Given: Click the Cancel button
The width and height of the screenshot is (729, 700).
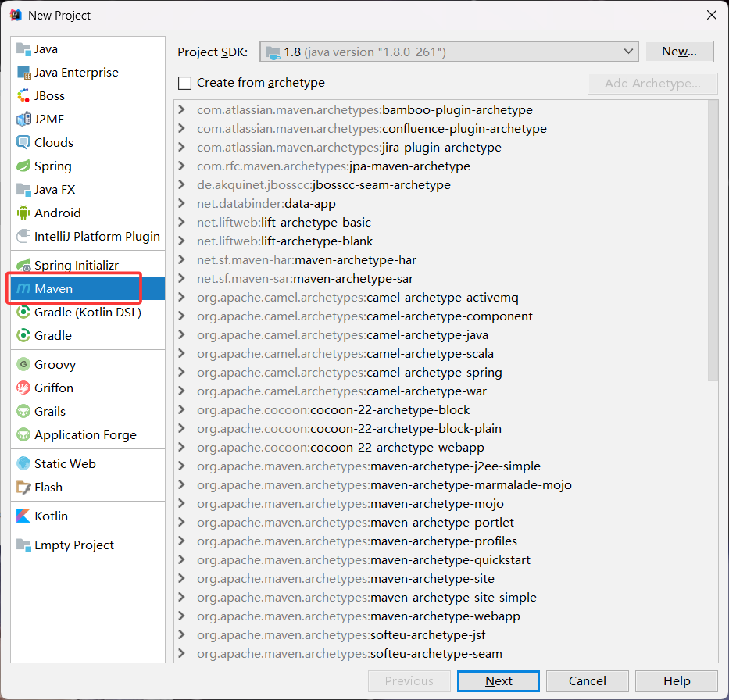Looking at the screenshot, I should click(x=588, y=681).
